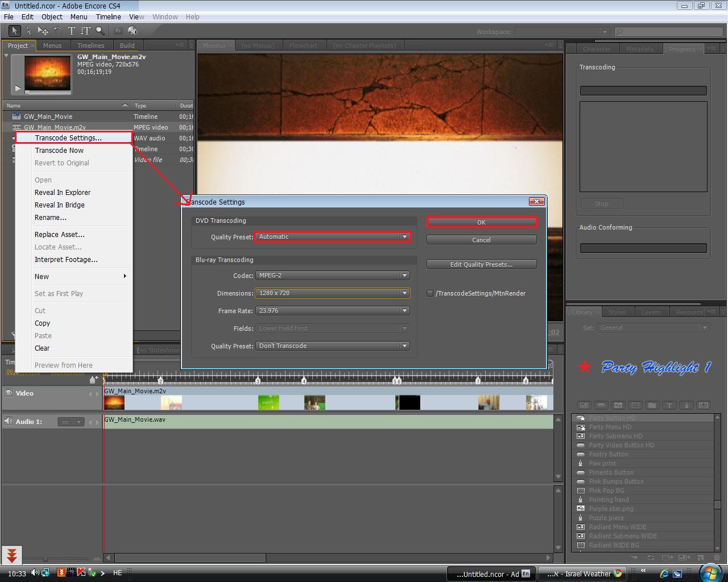728x582 pixels.
Task: Open the Blu-ray Codec MPEG-2 dropdown
Action: pos(333,276)
